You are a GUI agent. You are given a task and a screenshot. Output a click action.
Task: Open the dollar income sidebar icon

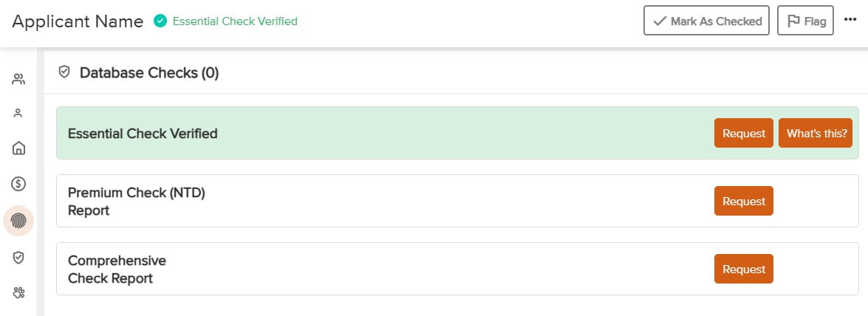(x=18, y=184)
